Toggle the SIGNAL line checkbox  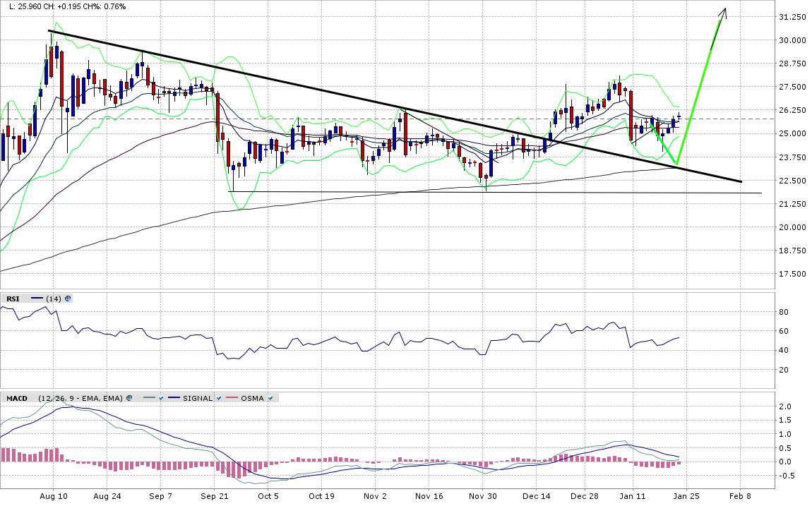coord(219,399)
